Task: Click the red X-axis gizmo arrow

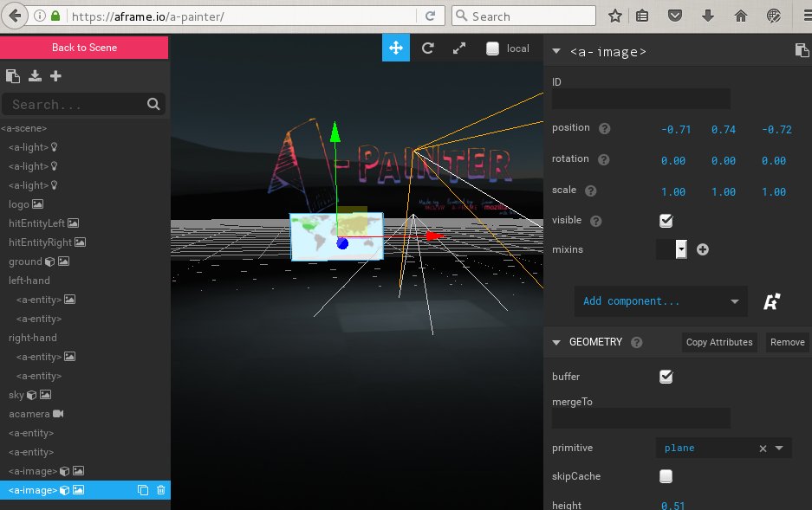Action: click(x=434, y=236)
